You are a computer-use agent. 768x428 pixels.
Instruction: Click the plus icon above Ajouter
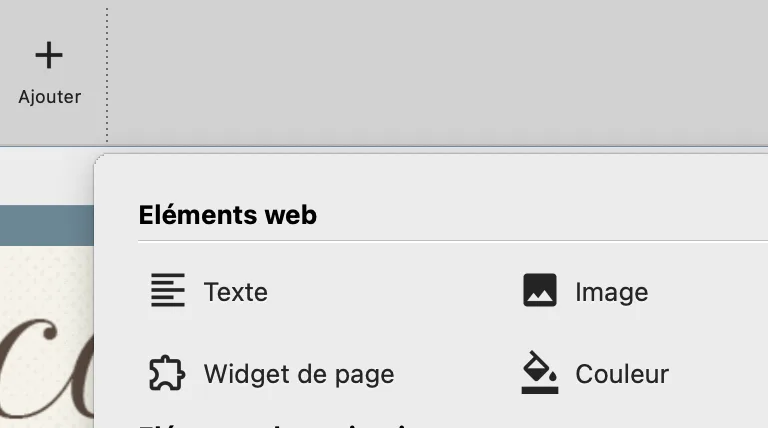(49, 55)
